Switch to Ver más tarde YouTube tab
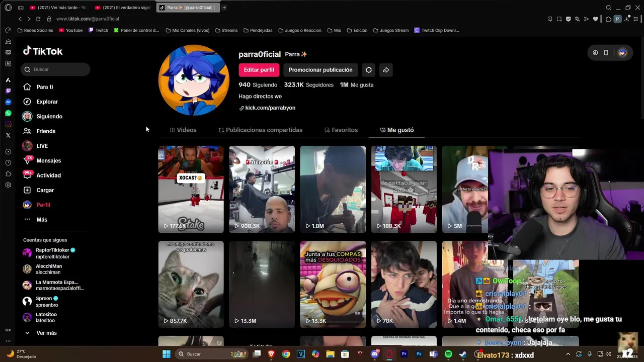The width and height of the screenshot is (644, 362). tap(58, 8)
